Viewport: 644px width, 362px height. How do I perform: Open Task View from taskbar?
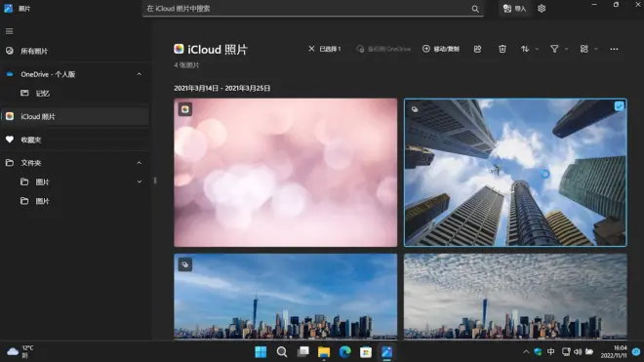coord(303,352)
